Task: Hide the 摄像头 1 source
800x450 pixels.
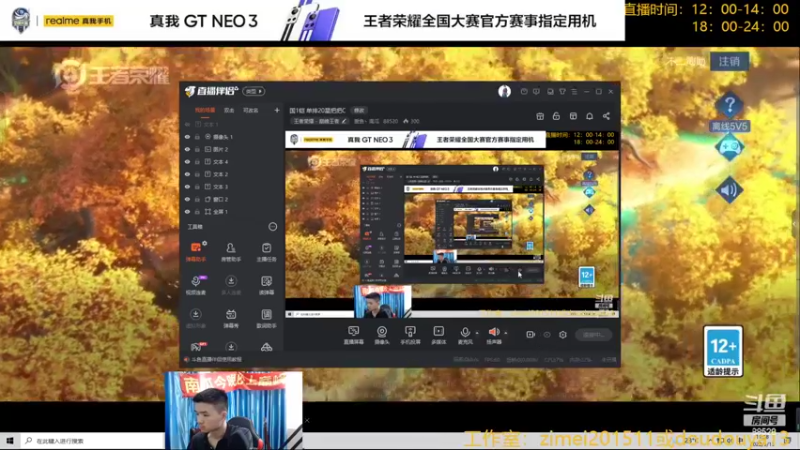Action: point(187,137)
